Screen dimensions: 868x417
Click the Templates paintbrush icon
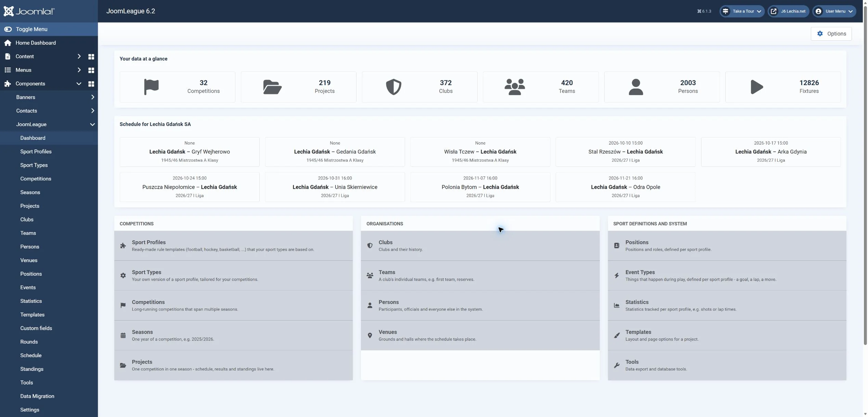click(x=617, y=335)
